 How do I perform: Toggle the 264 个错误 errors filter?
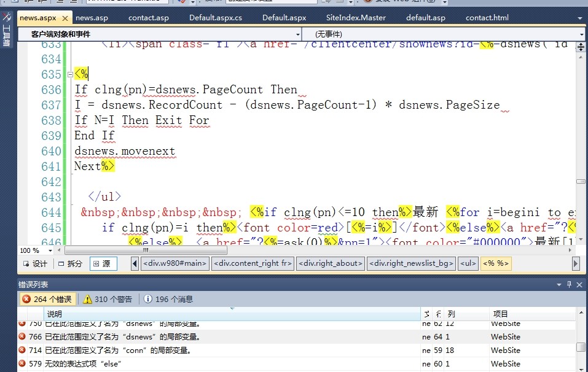[48, 299]
